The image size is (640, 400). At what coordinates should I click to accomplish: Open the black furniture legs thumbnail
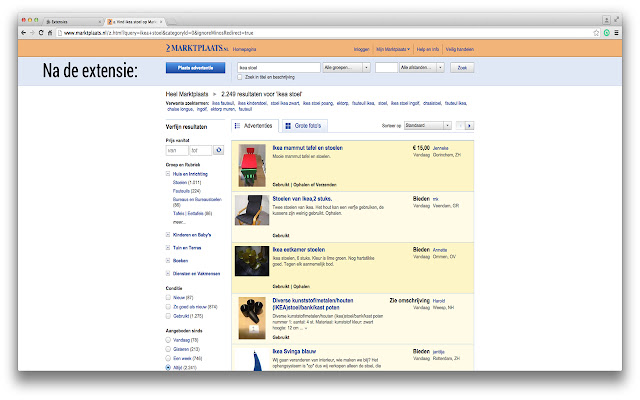pyautogui.click(x=252, y=318)
